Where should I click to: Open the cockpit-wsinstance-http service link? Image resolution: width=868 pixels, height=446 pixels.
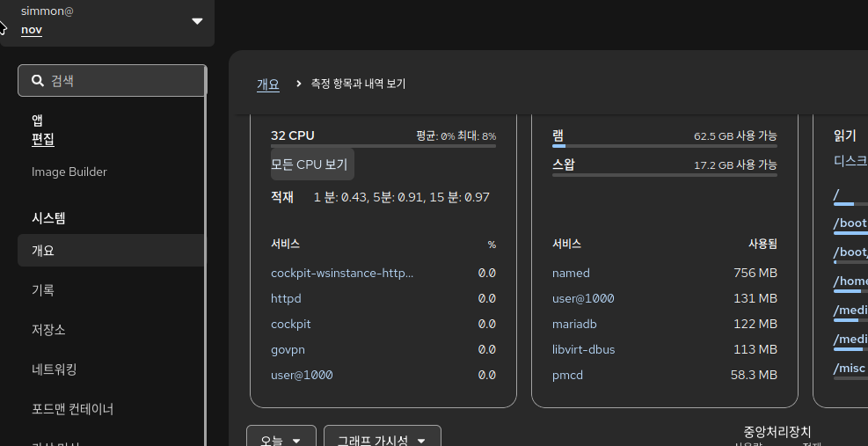(342, 273)
